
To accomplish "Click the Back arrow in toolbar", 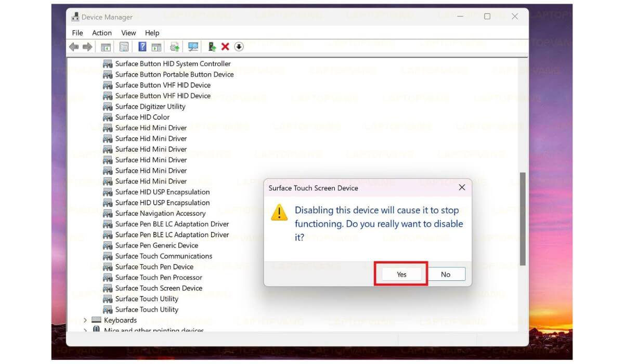I will coord(74,47).
